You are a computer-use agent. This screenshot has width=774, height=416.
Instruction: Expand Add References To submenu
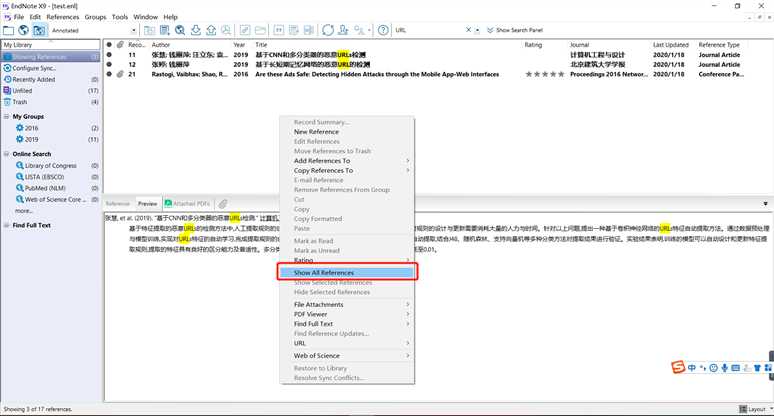(347, 161)
